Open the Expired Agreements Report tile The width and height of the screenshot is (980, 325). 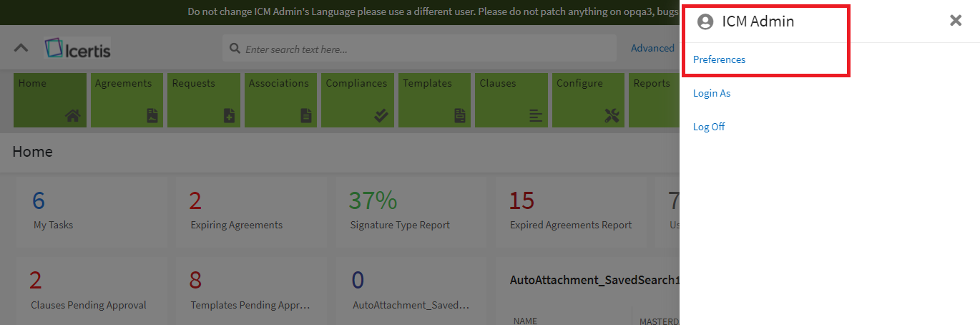[x=570, y=212]
